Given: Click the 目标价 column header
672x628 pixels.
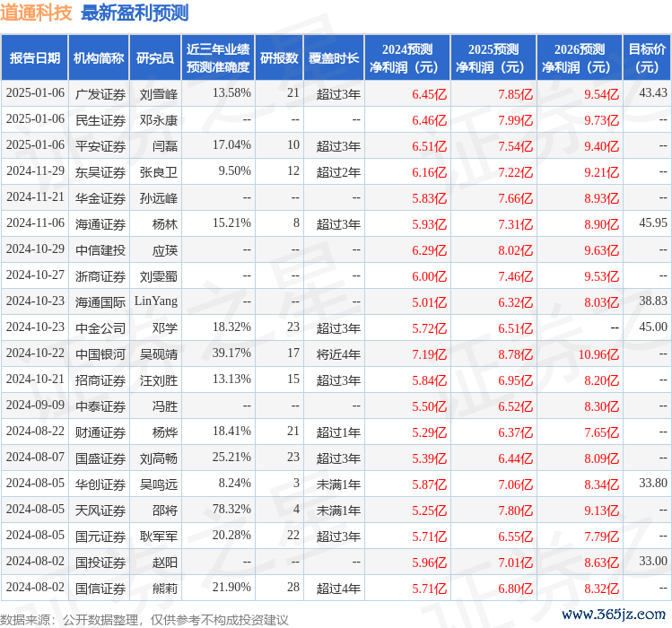Looking at the screenshot, I should coord(647,58).
